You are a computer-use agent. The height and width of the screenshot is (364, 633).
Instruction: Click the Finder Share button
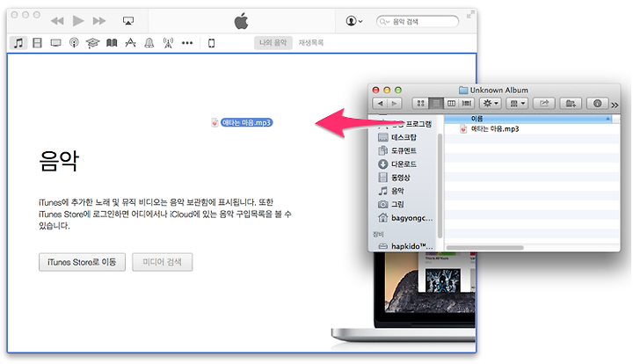click(544, 104)
